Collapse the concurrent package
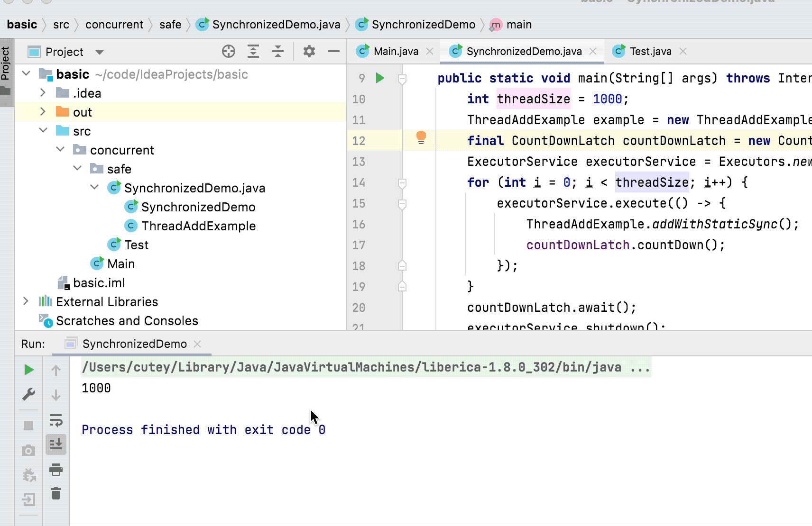The height and width of the screenshot is (526, 812). click(x=60, y=149)
